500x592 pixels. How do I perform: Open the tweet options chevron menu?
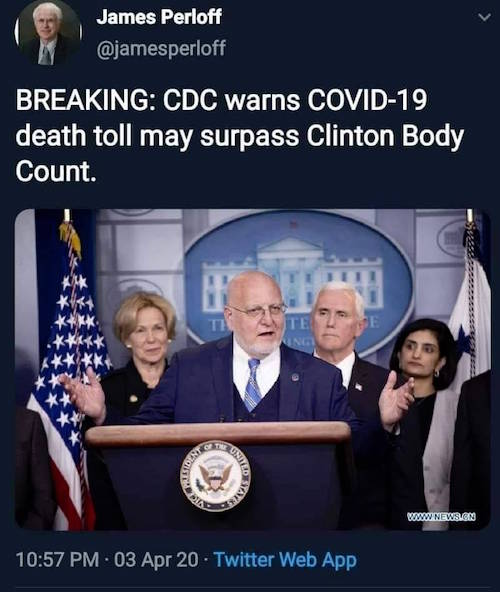[484, 18]
